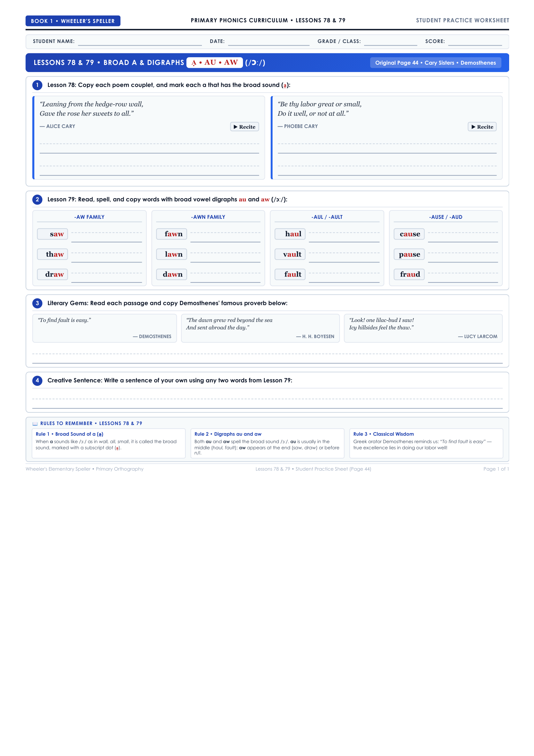
Task: Select the word "fraud"
Action: click(410, 274)
